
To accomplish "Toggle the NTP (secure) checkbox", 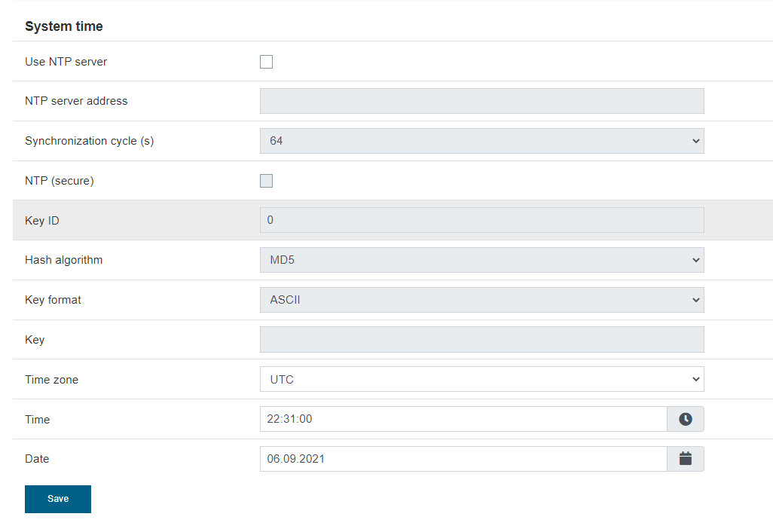I will click(266, 181).
